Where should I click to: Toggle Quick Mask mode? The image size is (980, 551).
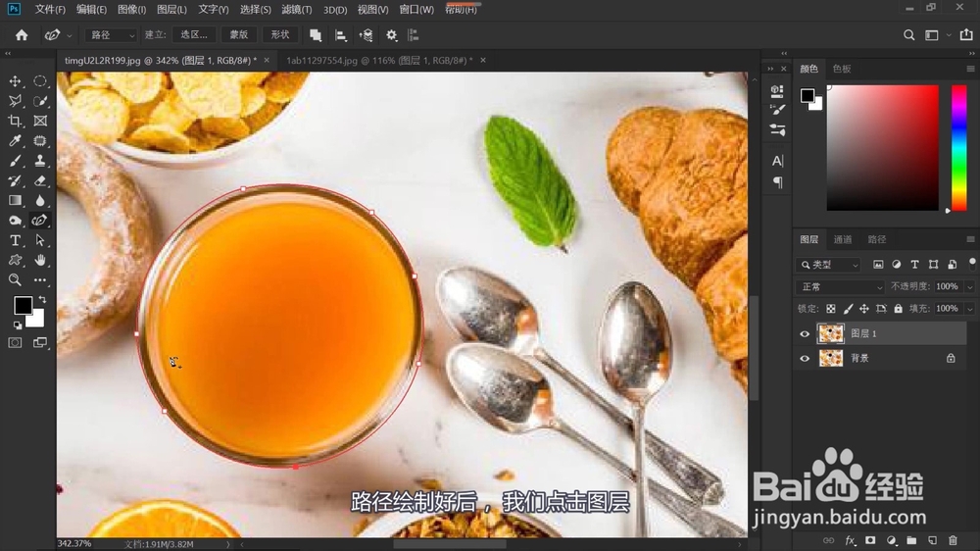click(15, 343)
